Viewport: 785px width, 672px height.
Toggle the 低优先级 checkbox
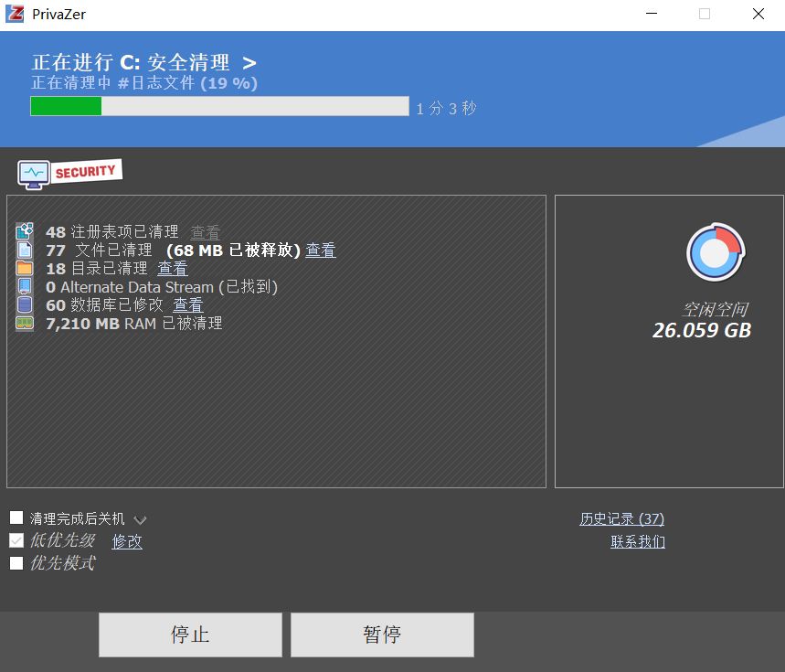16,540
